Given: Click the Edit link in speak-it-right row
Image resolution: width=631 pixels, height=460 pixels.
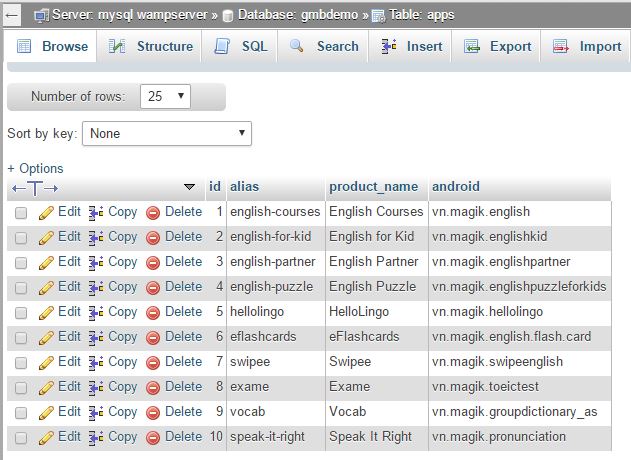Looking at the screenshot, I should click(69, 437).
